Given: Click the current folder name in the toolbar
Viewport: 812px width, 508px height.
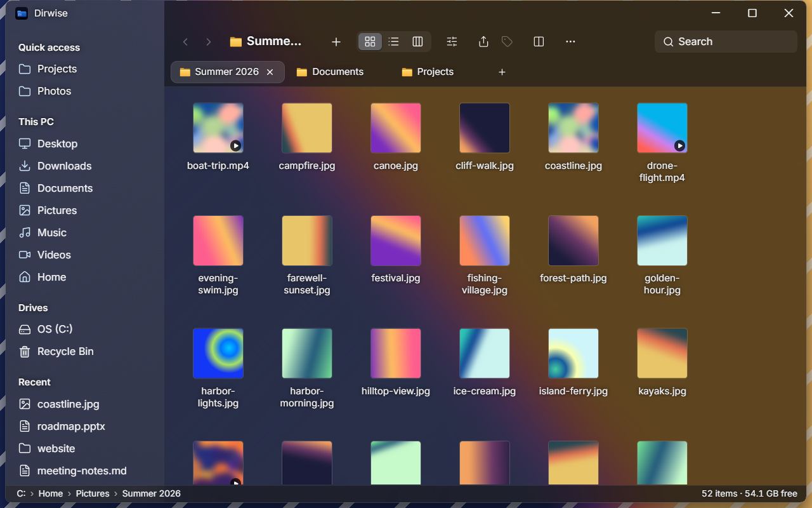Looking at the screenshot, I should pos(266,42).
